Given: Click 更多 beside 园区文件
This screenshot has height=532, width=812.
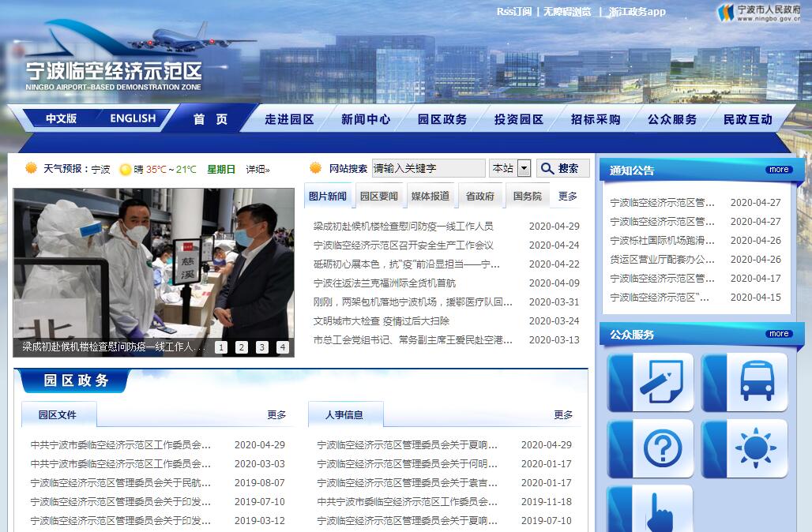Looking at the screenshot, I should (276, 415).
